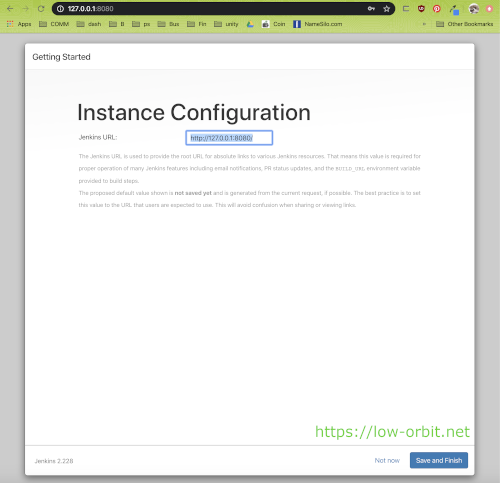Click the Jenkins URL input field
The height and width of the screenshot is (483, 500).
click(x=229, y=138)
